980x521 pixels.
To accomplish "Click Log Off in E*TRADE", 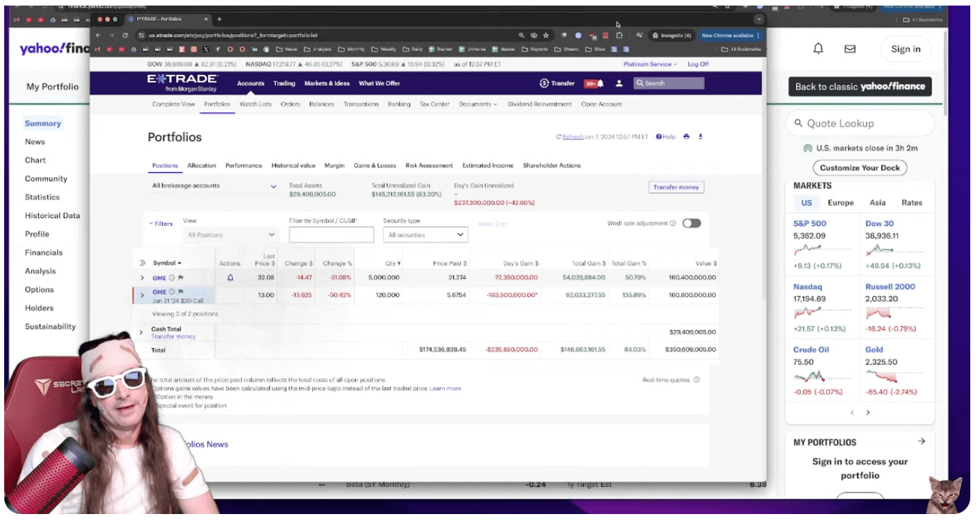I will tap(698, 64).
